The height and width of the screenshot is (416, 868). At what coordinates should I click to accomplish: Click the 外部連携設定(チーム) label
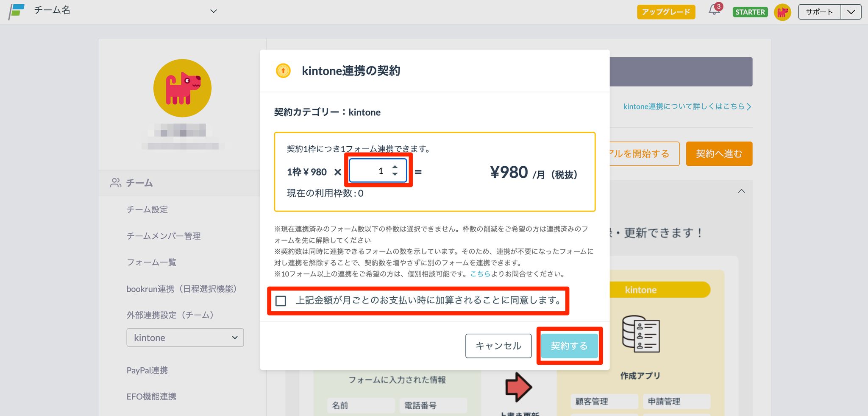(170, 315)
